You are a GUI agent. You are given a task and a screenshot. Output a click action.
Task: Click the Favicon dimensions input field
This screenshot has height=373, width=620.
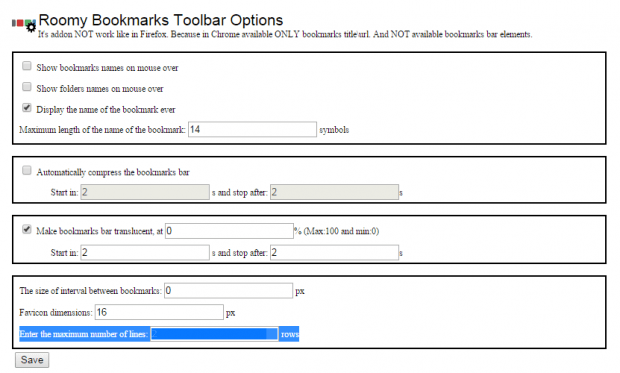(x=159, y=312)
